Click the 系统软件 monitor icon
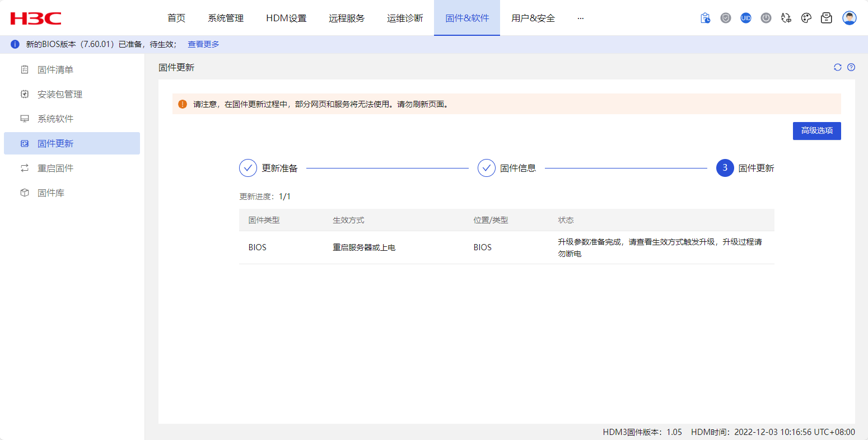868x440 pixels. (25, 119)
